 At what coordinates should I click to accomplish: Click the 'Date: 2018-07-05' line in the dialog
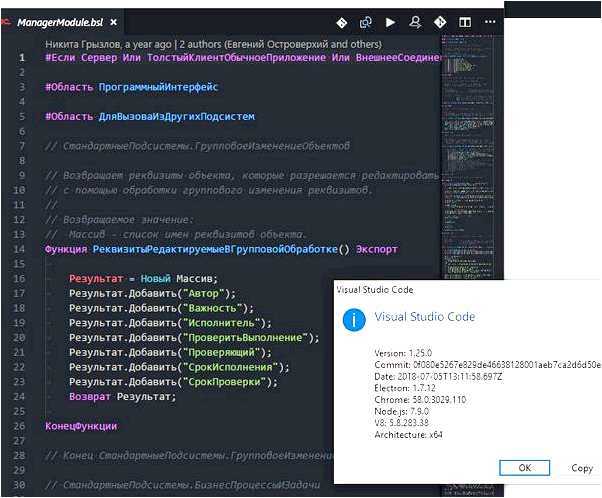pos(438,377)
